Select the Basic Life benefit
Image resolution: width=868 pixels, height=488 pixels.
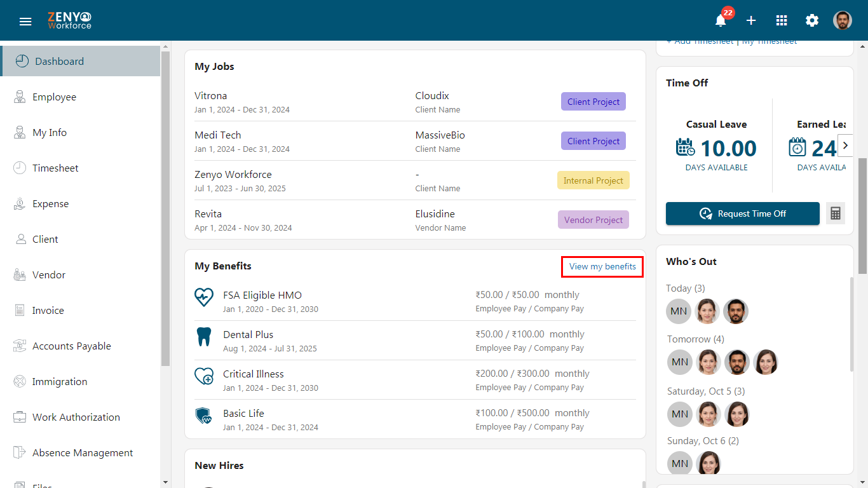tap(243, 414)
